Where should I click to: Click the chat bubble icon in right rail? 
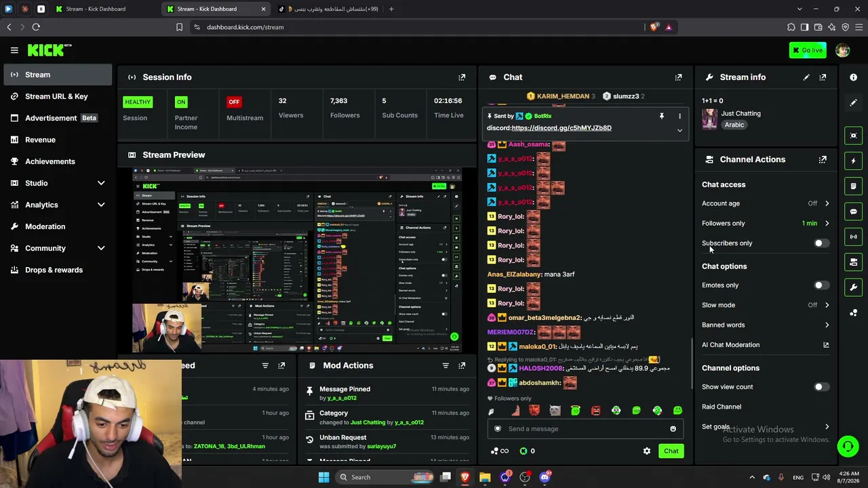point(854,211)
